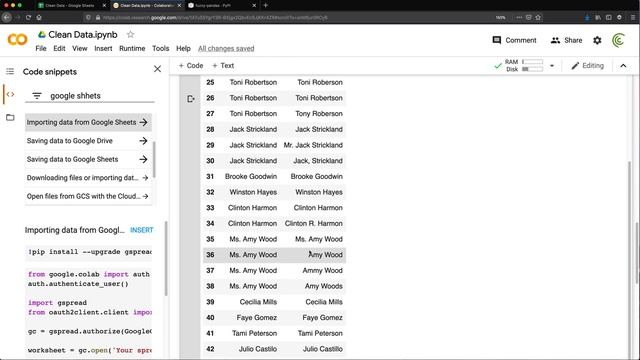The image size is (640, 360).
Task: Click the browser back button
Action: pos(7,17)
